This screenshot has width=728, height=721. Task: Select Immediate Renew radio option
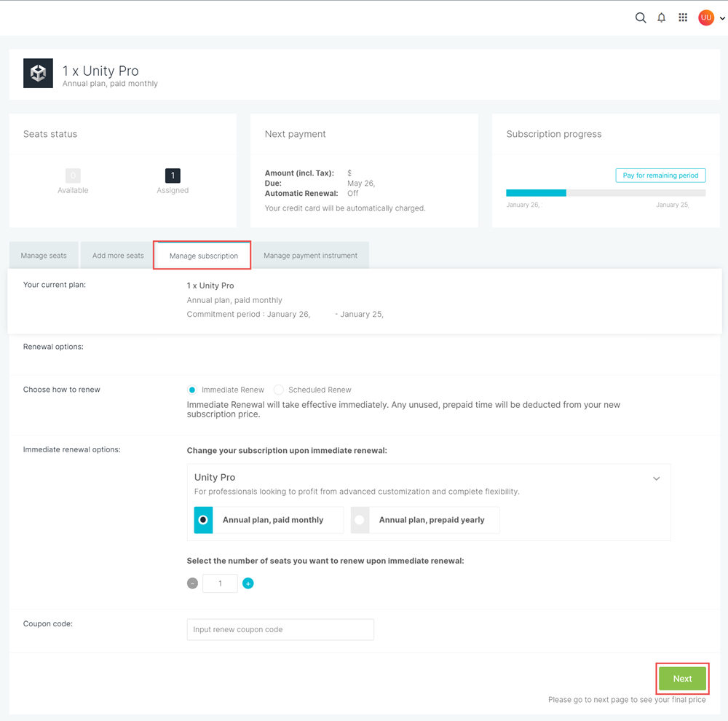click(x=191, y=390)
